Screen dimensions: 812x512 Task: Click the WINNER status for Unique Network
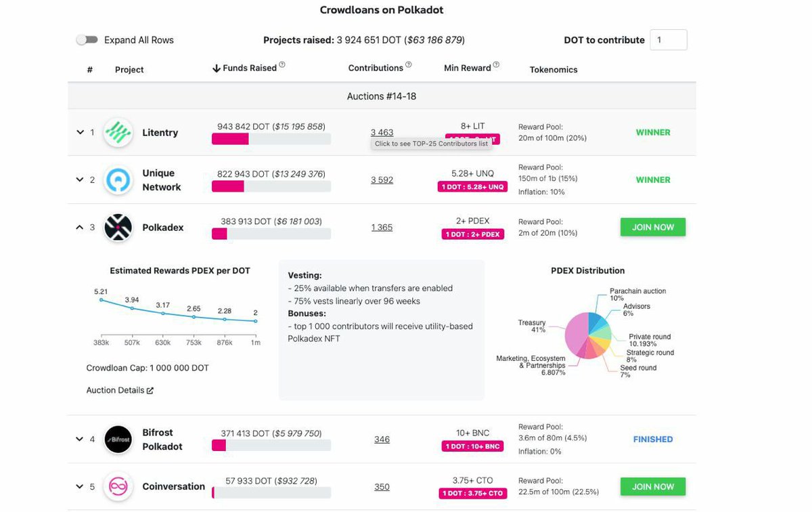653,179
